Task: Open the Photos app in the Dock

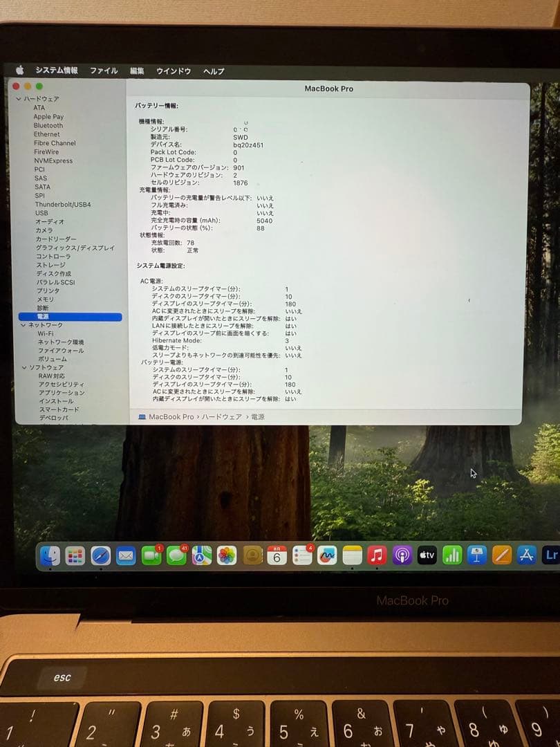Action: click(x=225, y=555)
